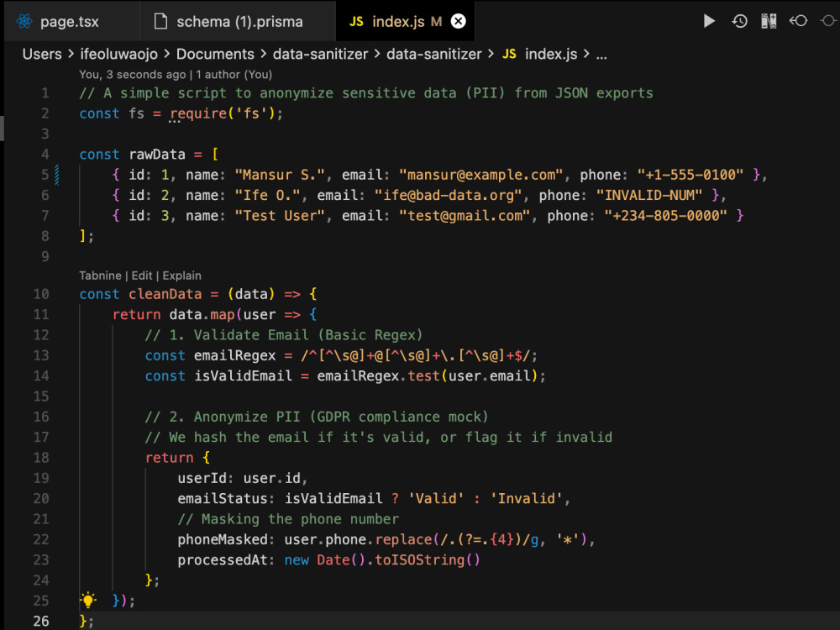
Task: Click the "+234-805-0000" string
Action: click(x=666, y=216)
